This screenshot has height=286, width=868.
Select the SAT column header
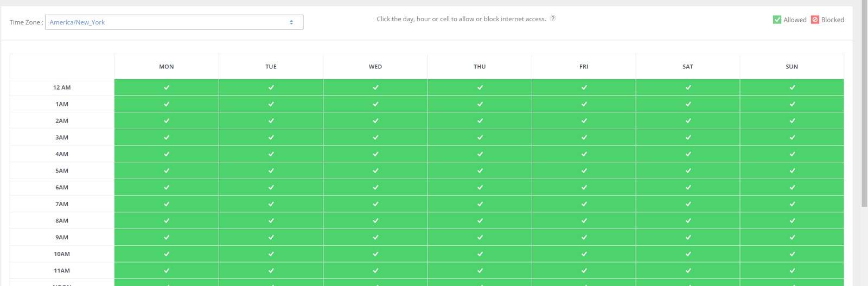[688, 67]
